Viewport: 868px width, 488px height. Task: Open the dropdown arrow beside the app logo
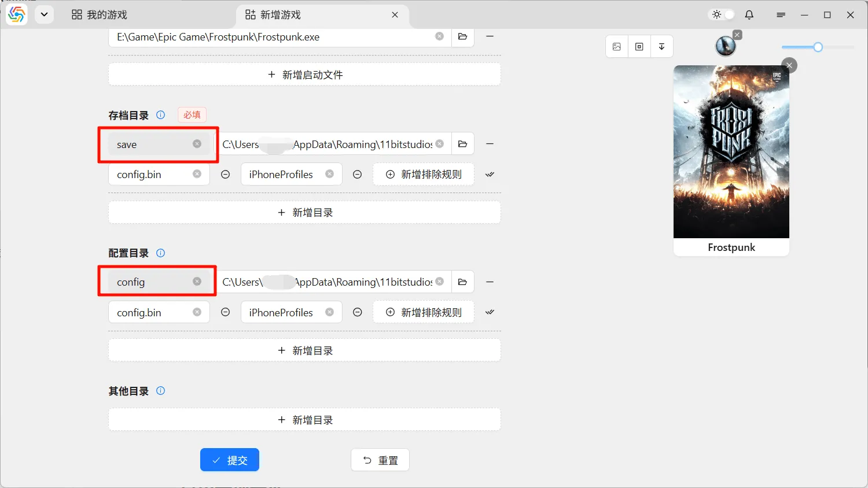click(x=44, y=14)
